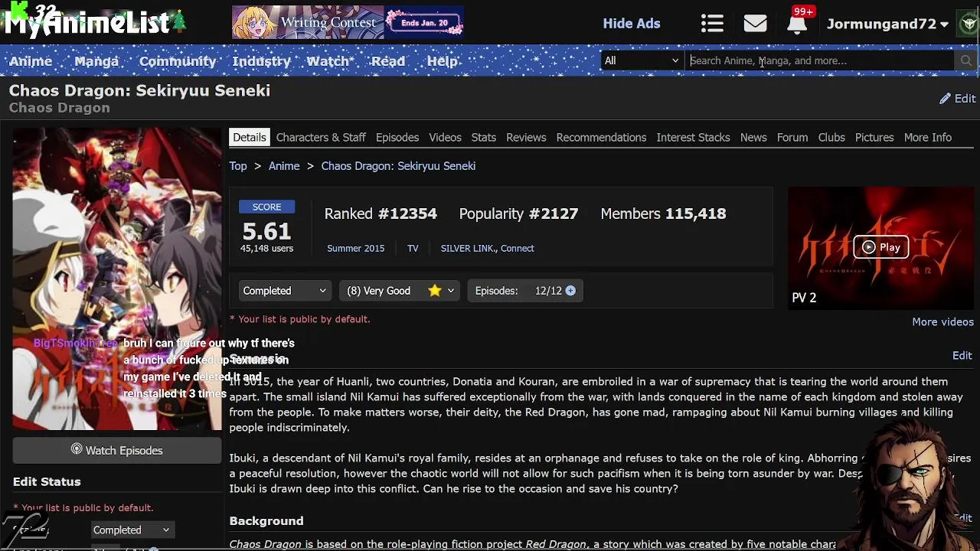This screenshot has width=980, height=551.
Task: Click the Ranked #12354 text
Action: point(381,214)
